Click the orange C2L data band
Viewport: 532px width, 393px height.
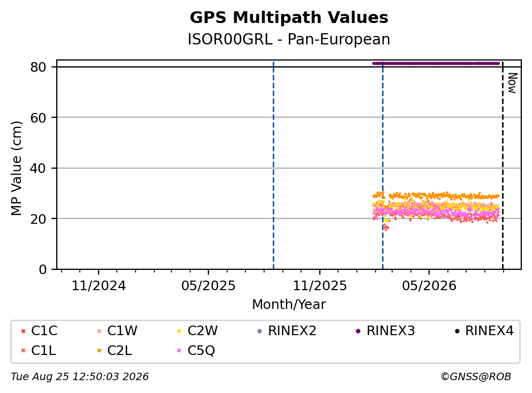click(436, 195)
